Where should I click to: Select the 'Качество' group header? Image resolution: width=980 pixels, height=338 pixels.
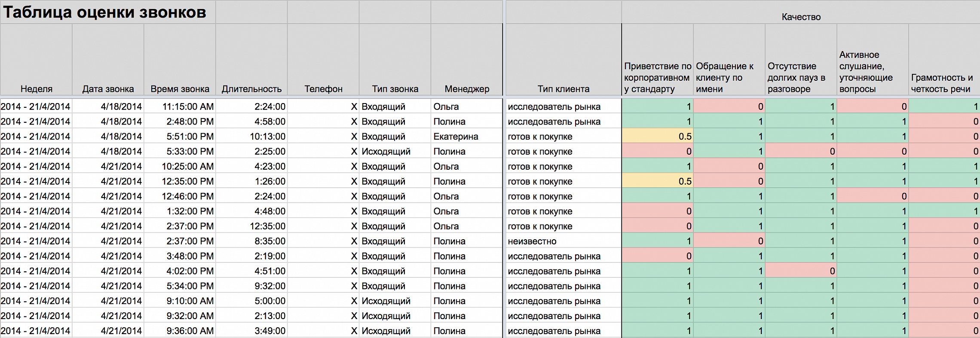[x=801, y=12]
